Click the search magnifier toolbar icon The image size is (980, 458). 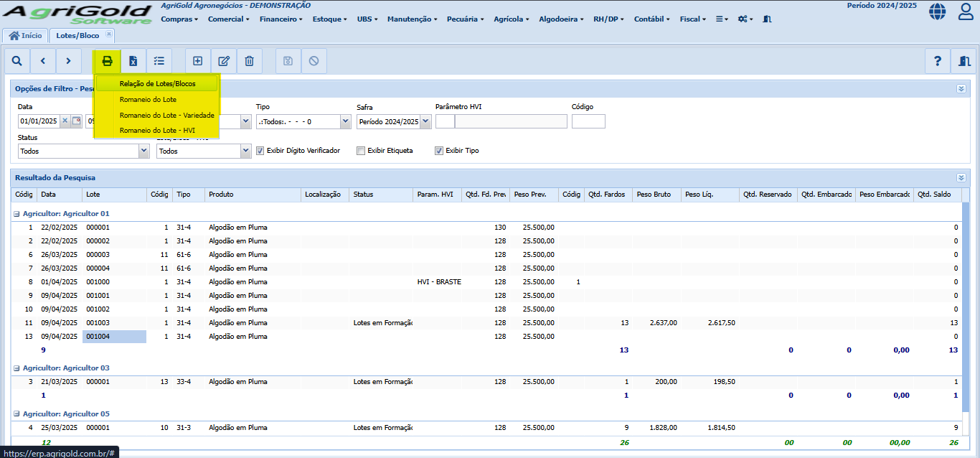[17, 61]
